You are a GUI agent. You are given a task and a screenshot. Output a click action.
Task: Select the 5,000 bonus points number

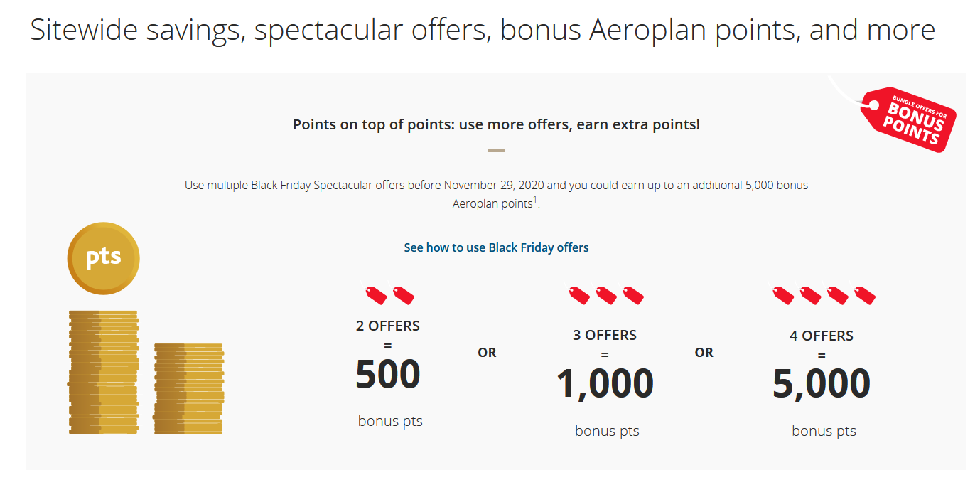pyautogui.click(x=822, y=384)
